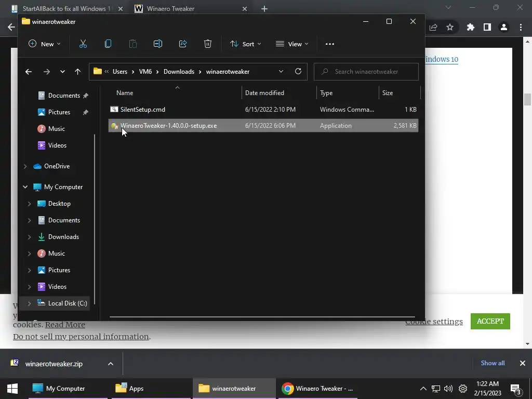Click the Paste clipboard icon

(133, 44)
